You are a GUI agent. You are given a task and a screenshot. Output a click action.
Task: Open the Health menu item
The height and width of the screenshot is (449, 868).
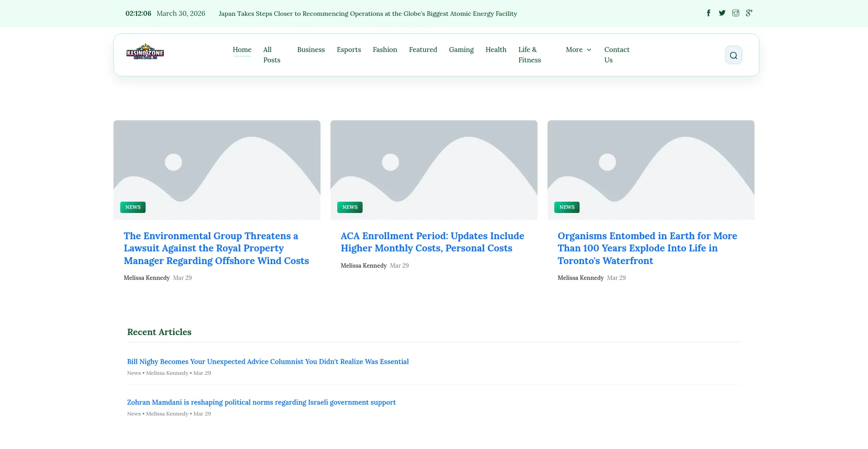(x=496, y=50)
